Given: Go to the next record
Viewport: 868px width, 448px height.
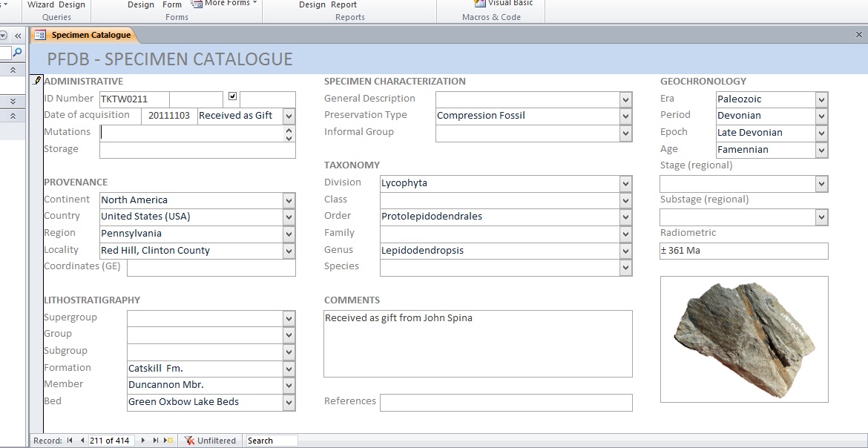Looking at the screenshot, I should pos(143,441).
